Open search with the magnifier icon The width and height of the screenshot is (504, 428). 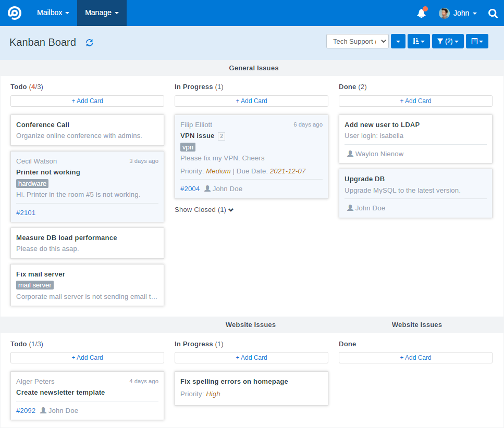(493, 13)
